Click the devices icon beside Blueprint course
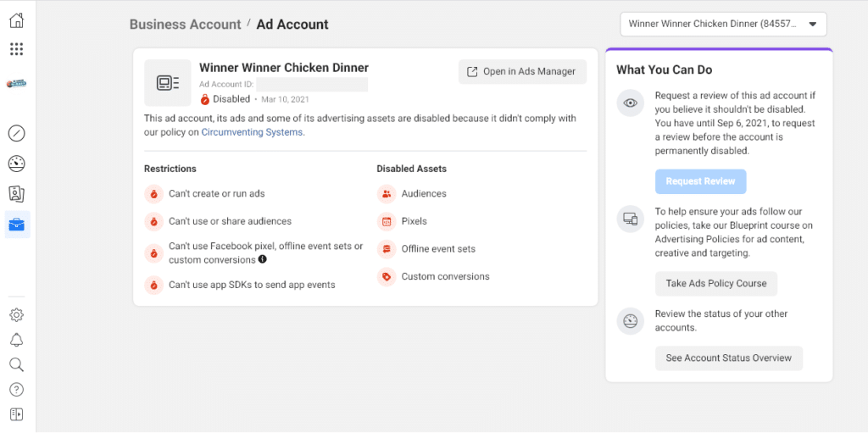Screen dimensions: 868x433 [631, 219]
